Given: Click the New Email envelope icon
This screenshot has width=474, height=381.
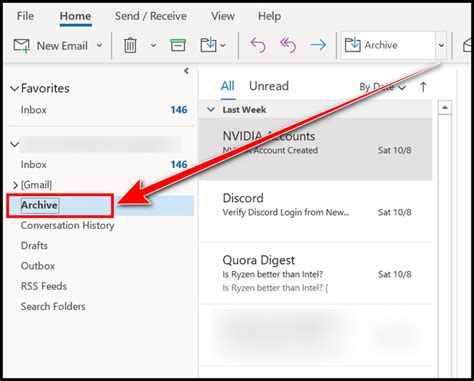Looking at the screenshot, I should click(x=22, y=45).
